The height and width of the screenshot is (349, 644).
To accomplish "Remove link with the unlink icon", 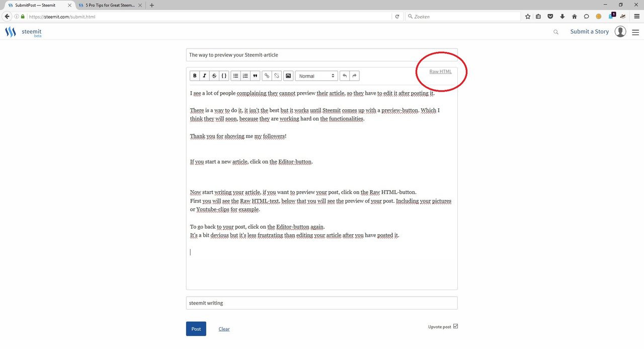I will 277,76.
